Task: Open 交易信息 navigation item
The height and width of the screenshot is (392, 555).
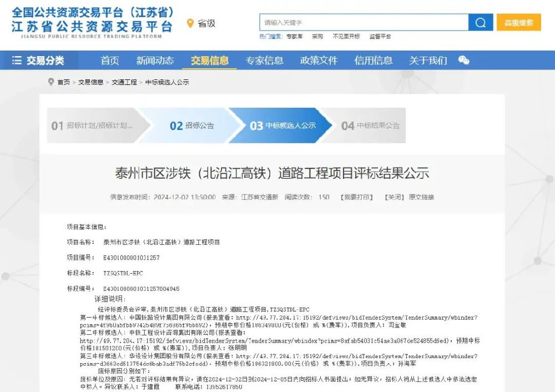Action: point(210,60)
